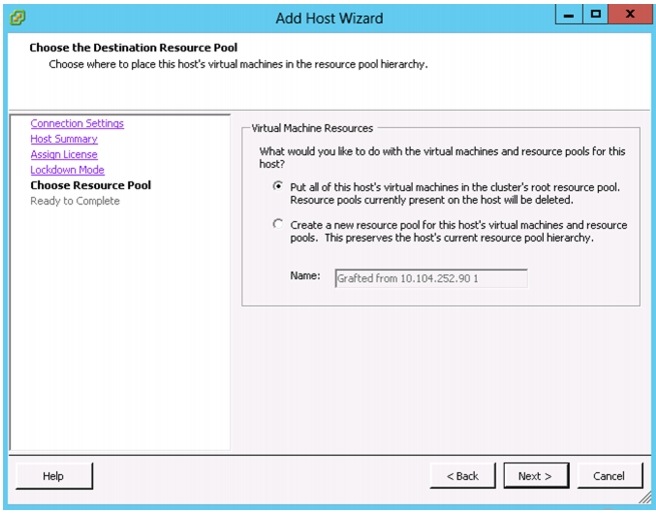The height and width of the screenshot is (525, 656).
Task: Click the window resize grip corner
Action: click(x=646, y=497)
